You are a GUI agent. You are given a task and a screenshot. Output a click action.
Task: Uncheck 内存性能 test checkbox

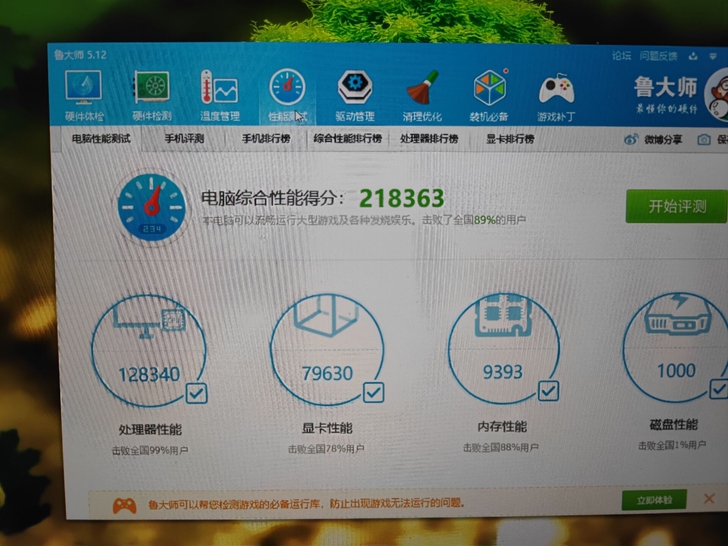click(x=548, y=391)
